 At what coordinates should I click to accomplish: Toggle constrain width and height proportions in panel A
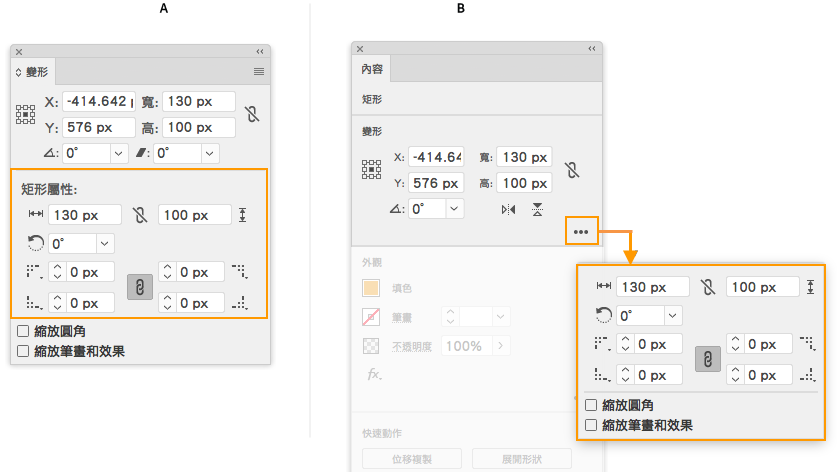[x=253, y=113]
